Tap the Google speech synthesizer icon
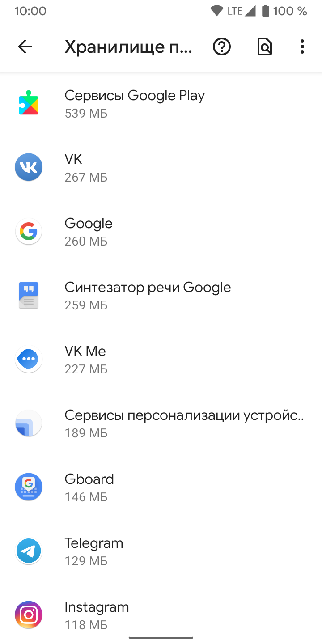The width and height of the screenshot is (322, 644). 29,295
